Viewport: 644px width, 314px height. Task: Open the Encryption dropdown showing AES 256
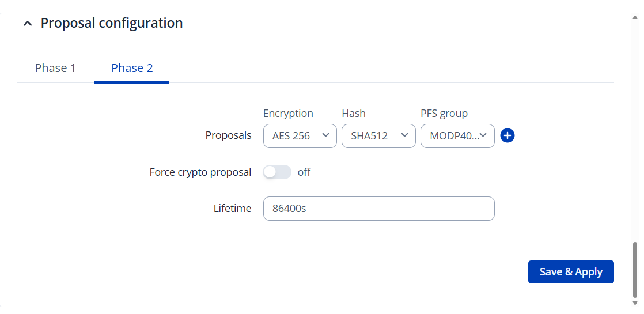(300, 136)
